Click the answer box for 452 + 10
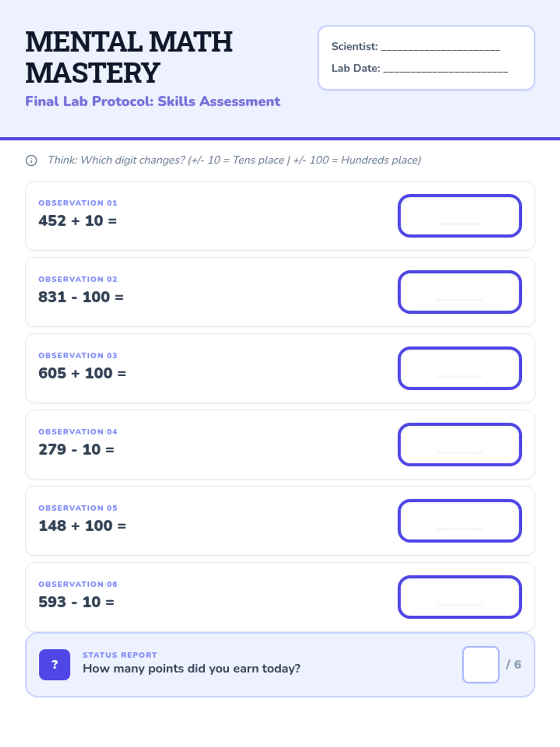The height and width of the screenshot is (747, 560). (x=460, y=216)
